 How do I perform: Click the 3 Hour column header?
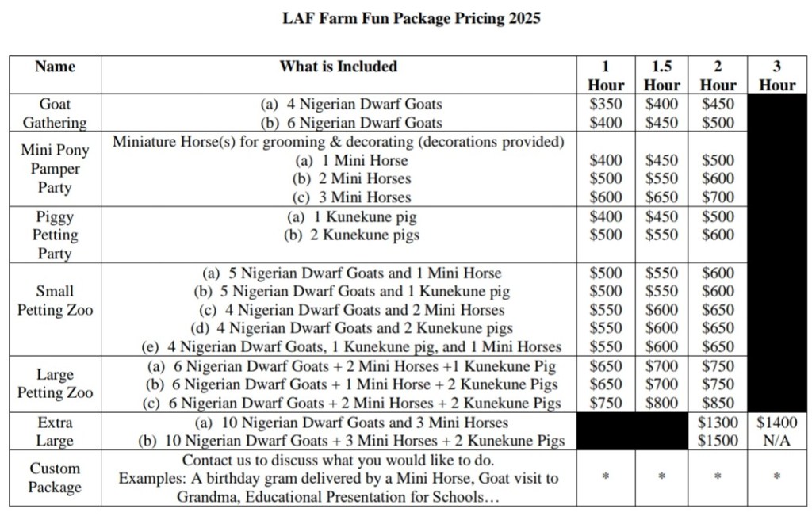776,75
